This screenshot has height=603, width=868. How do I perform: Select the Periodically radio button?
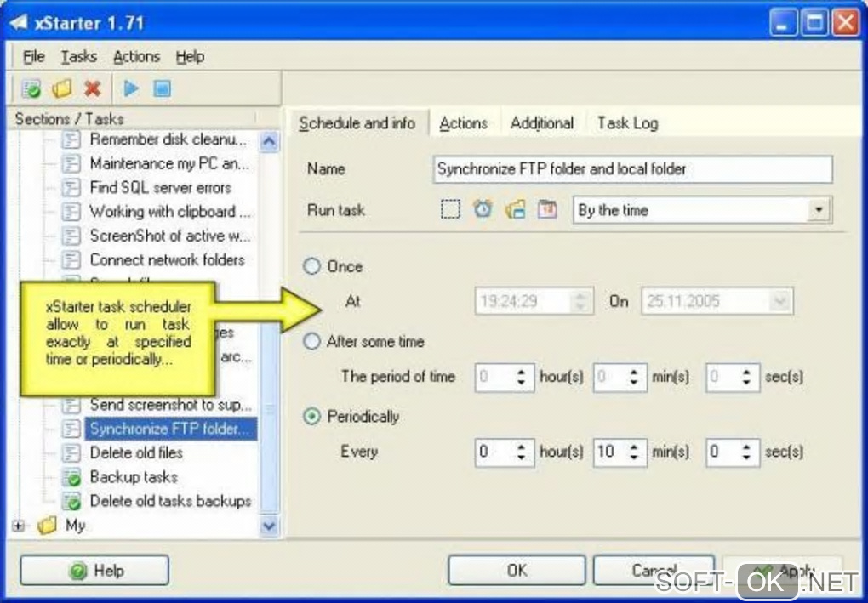[311, 417]
